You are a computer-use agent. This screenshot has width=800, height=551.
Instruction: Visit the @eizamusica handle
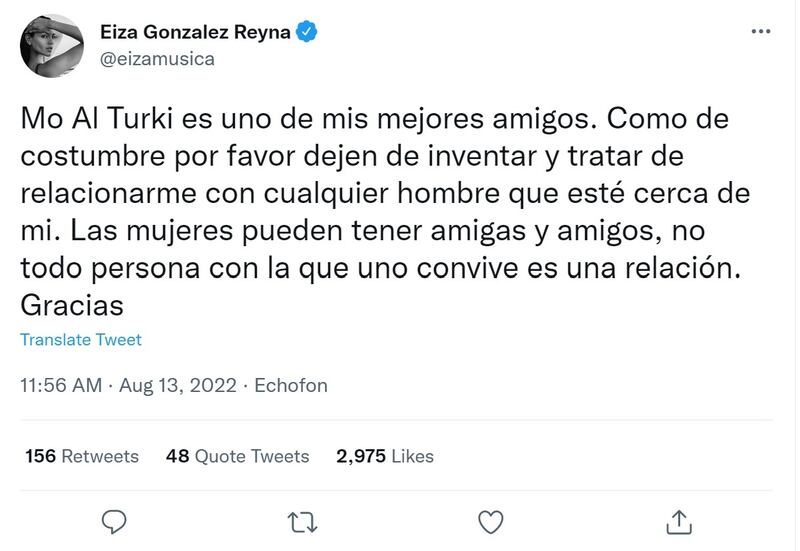click(157, 58)
